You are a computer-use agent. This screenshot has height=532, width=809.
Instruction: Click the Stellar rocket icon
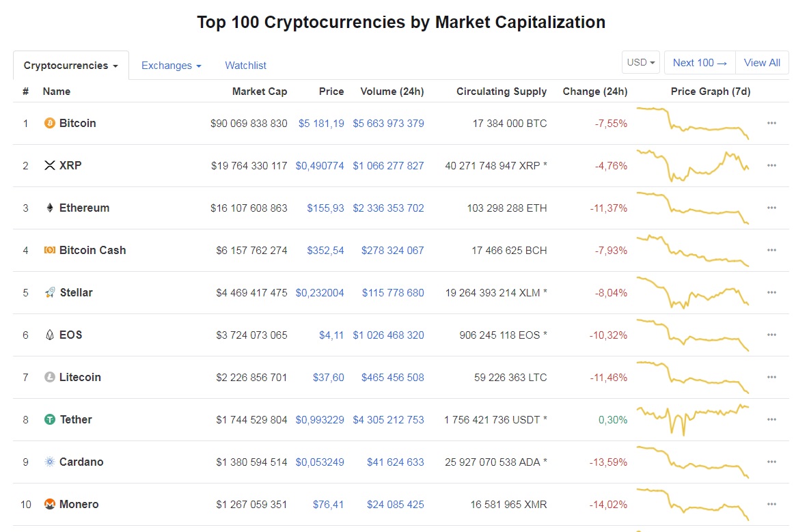point(49,292)
